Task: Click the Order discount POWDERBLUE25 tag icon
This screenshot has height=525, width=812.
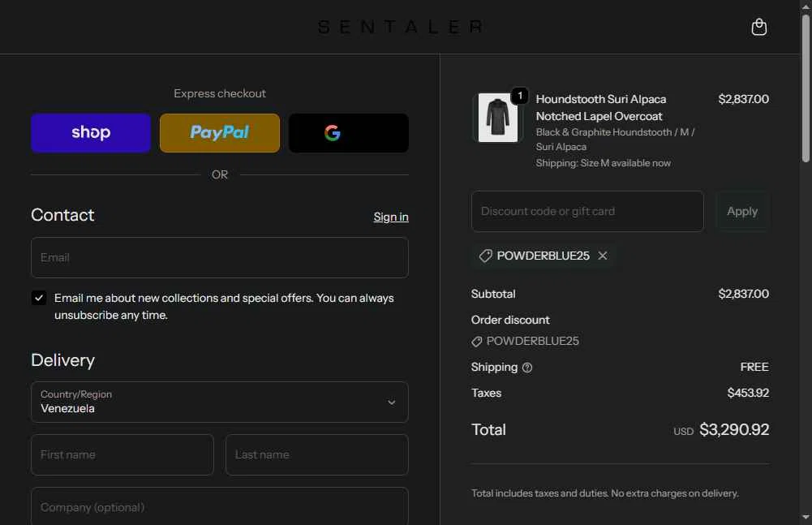Action: point(476,342)
